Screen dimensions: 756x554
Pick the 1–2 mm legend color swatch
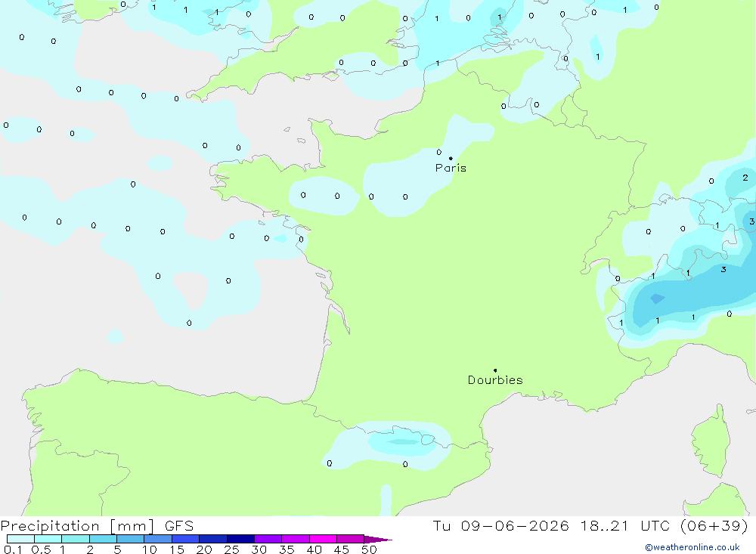coord(76,539)
